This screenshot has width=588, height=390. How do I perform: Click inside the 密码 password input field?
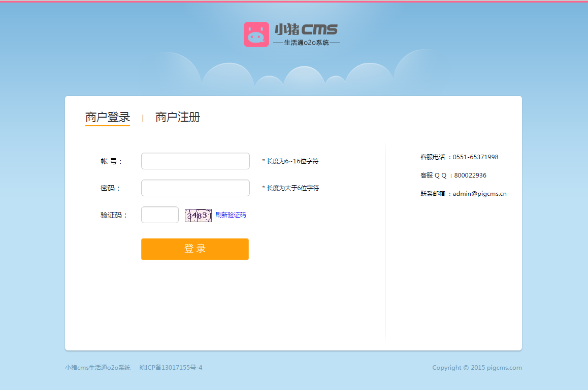click(x=195, y=188)
